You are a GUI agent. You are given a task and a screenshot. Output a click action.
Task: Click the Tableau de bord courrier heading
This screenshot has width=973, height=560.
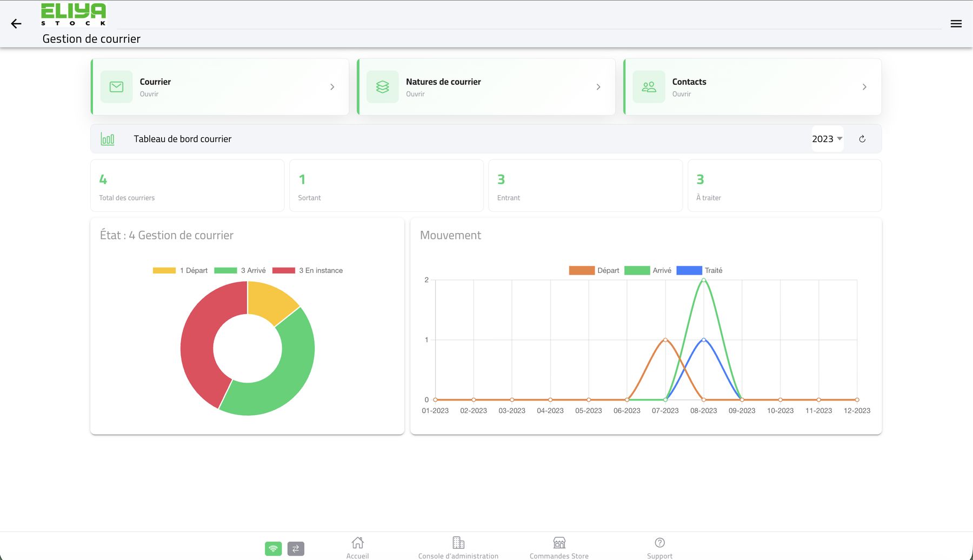(x=183, y=139)
